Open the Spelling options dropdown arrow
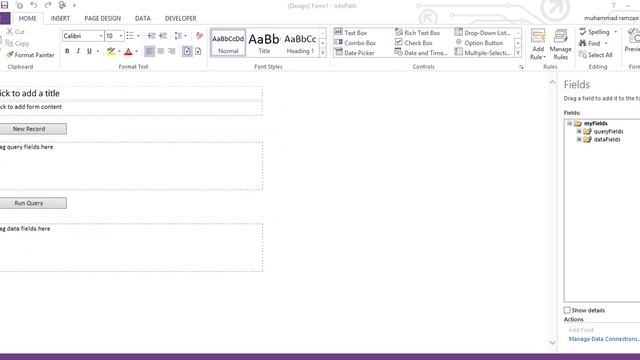Image resolution: width=640 pixels, height=360 pixels. click(616, 32)
